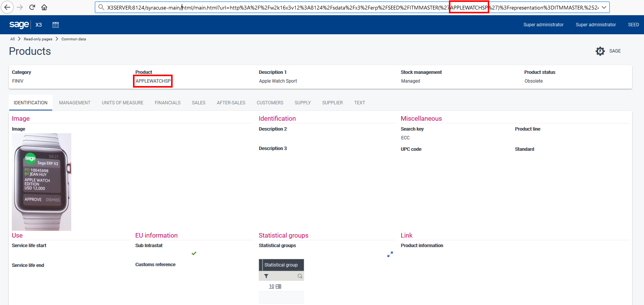Click the Sage X3 logo

pos(19,25)
